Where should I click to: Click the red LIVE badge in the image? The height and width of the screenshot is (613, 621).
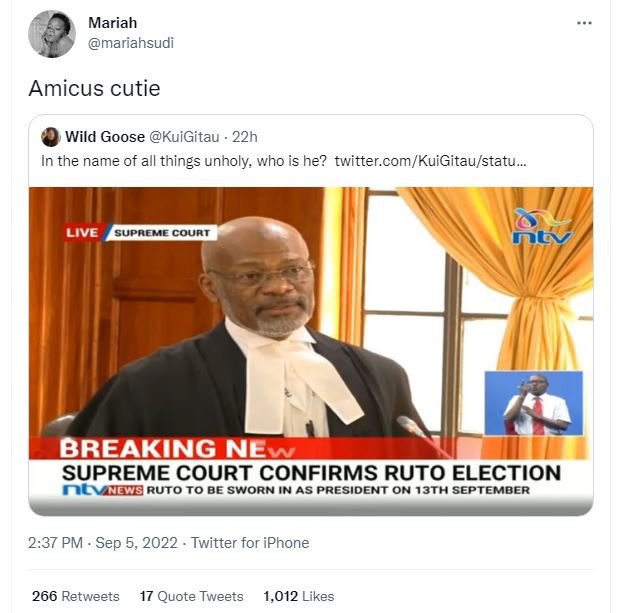tap(82, 233)
